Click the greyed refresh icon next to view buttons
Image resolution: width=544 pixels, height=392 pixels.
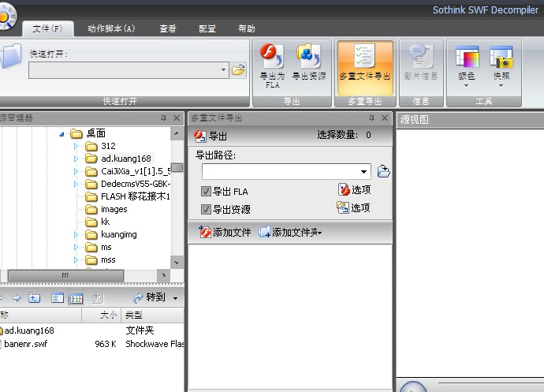point(98,298)
